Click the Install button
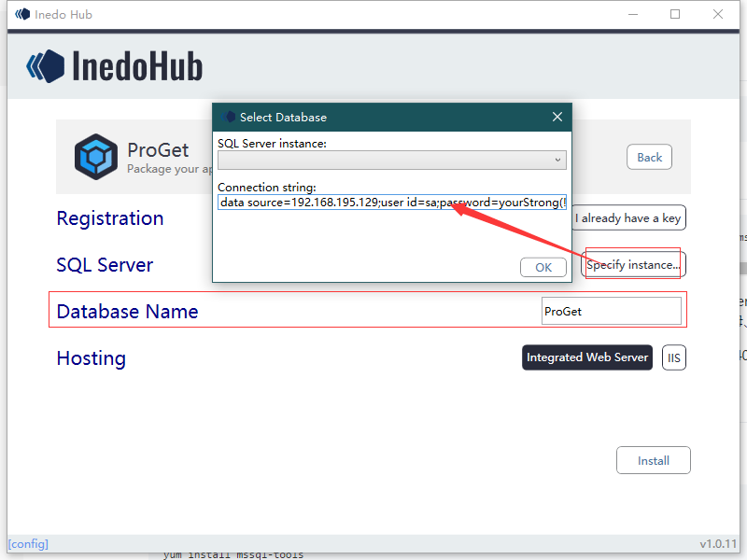The width and height of the screenshot is (747, 560). pyautogui.click(x=653, y=460)
